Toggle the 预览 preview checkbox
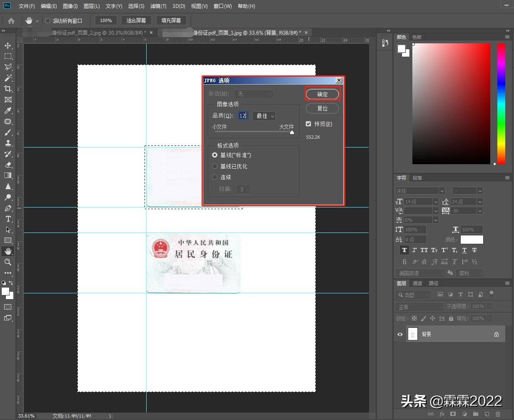 tap(308, 124)
